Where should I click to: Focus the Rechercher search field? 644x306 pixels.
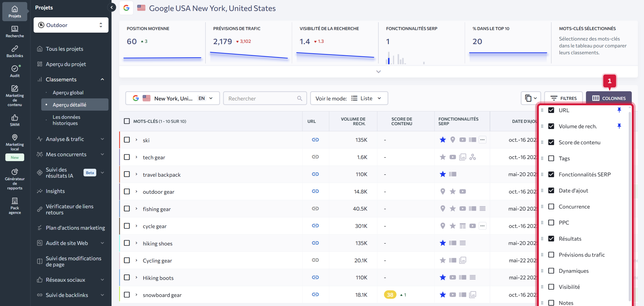(x=265, y=98)
